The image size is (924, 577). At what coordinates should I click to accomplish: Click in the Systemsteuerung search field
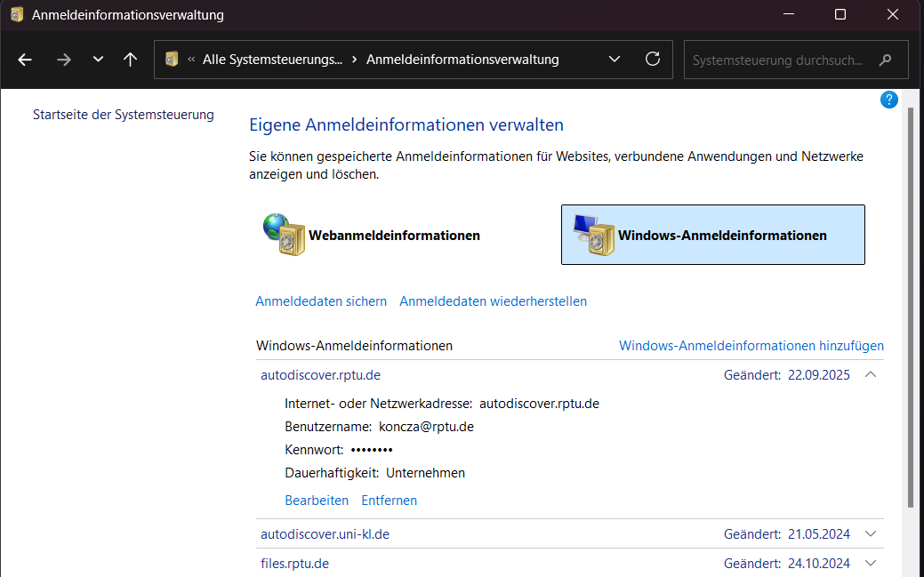778,60
